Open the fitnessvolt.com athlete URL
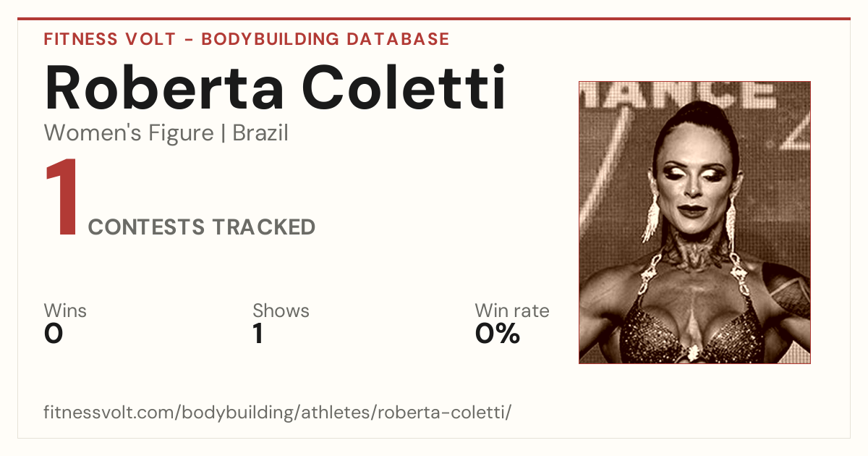This screenshot has height=456, width=868. pos(278,413)
